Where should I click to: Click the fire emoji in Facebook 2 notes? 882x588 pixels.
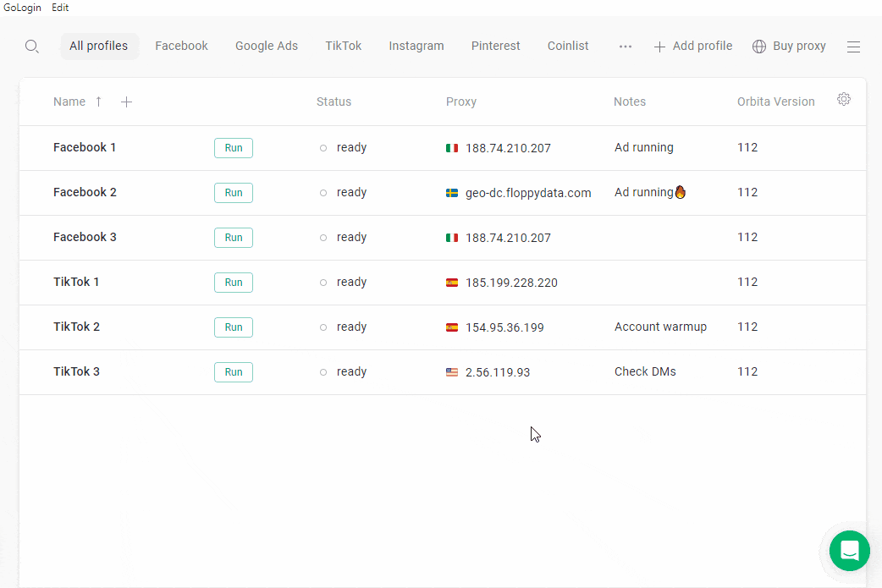[681, 192]
